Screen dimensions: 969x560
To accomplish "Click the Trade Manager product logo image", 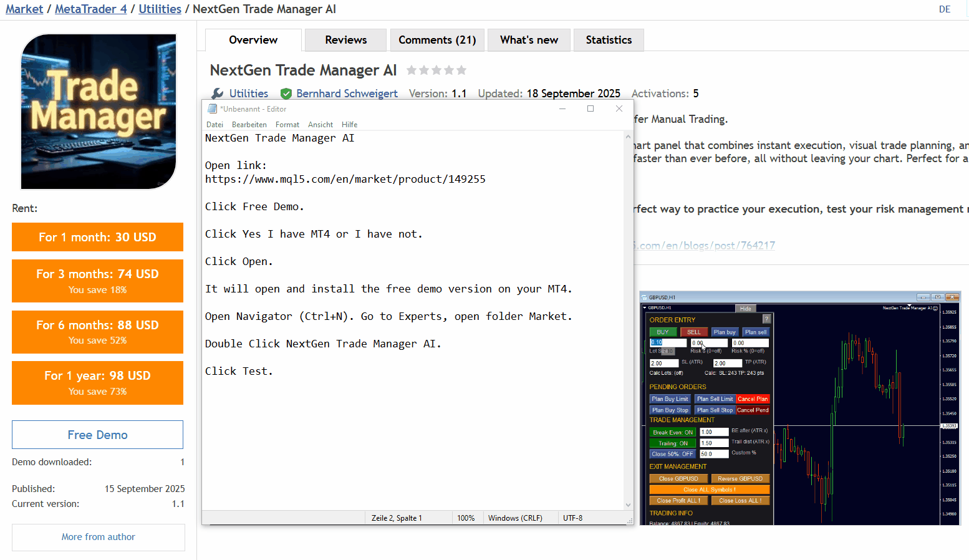I will coord(99,112).
